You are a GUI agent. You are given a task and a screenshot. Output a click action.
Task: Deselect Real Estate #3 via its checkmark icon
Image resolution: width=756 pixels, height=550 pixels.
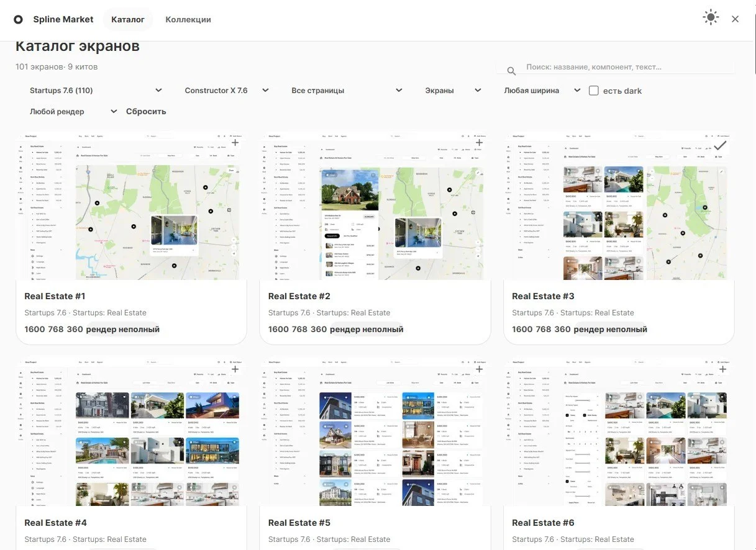pyautogui.click(x=721, y=145)
